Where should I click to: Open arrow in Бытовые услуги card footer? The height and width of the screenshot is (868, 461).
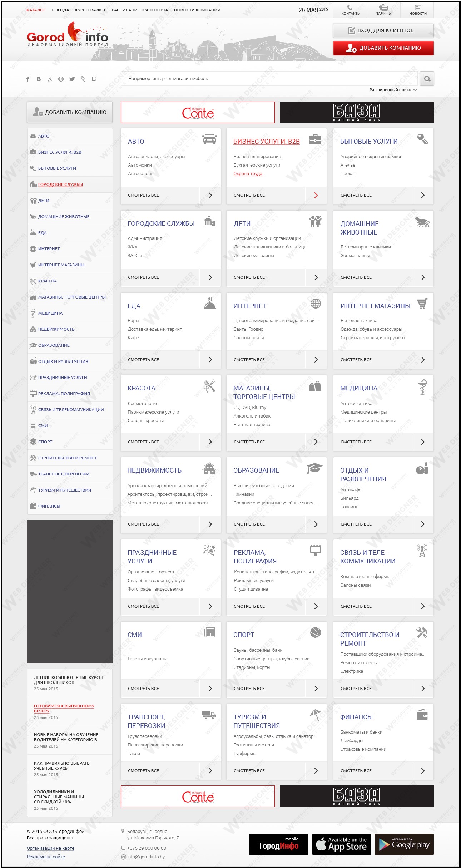[x=423, y=195]
